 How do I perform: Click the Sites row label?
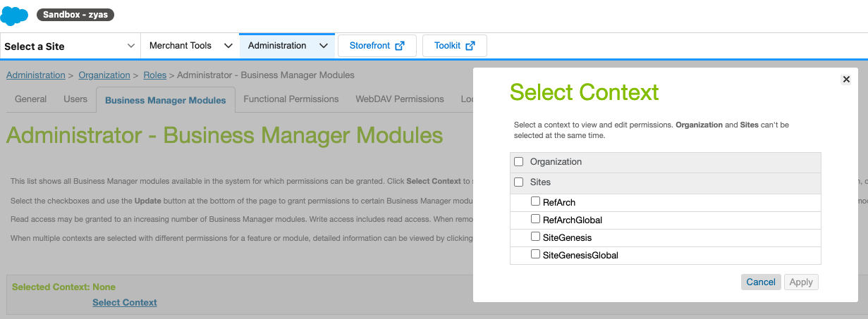point(540,182)
